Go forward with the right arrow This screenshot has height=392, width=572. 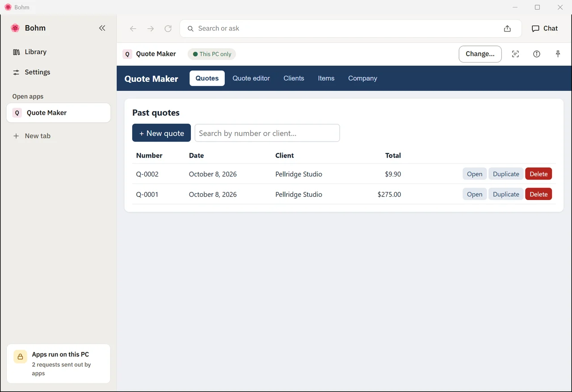151,29
